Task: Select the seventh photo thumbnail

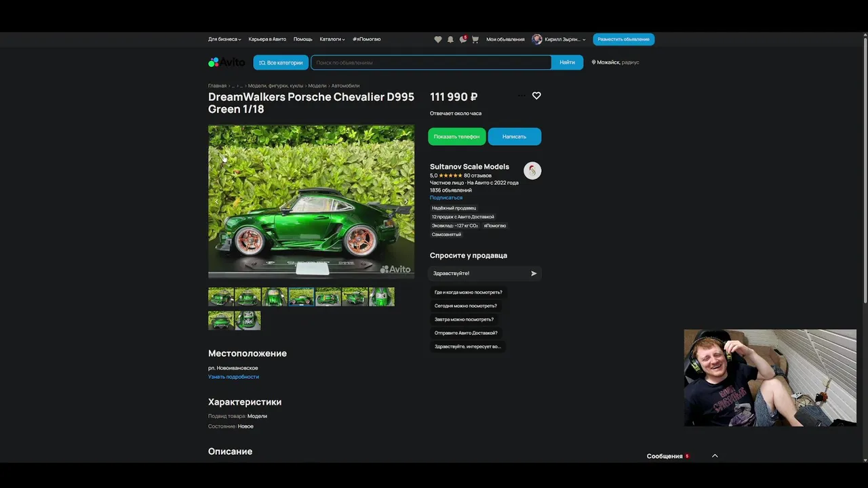Action: pos(382,297)
